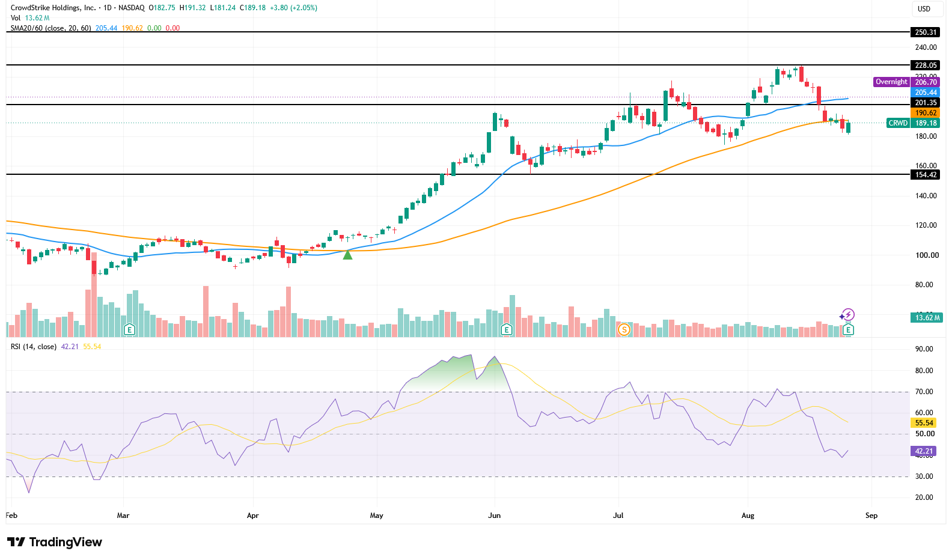The image size is (952, 560).
Task: Open the TradingView logo link
Action: tap(55, 542)
